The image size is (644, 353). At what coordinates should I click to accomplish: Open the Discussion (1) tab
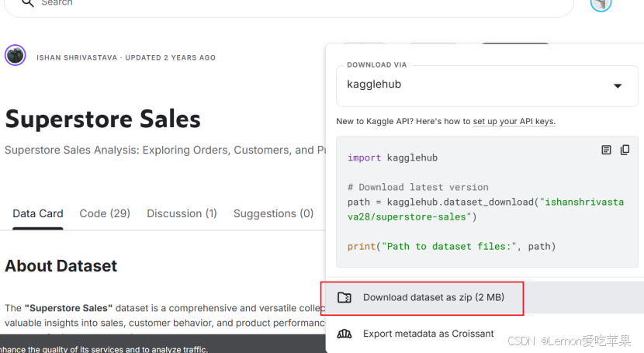[182, 214]
